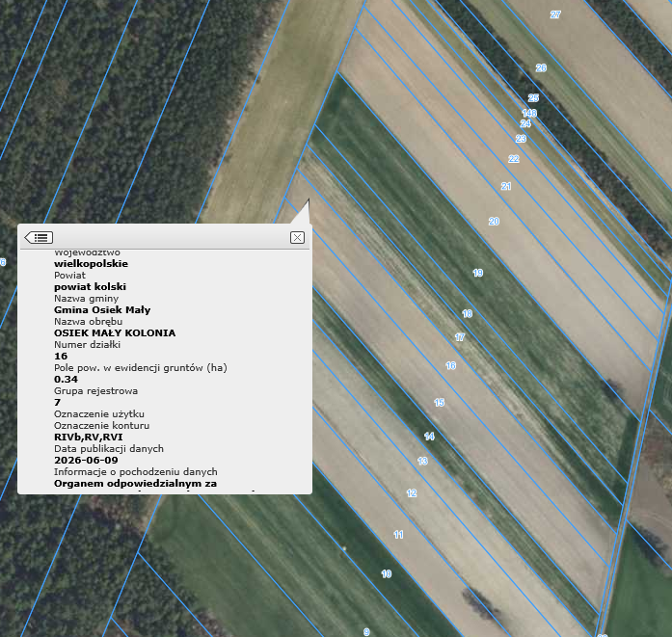
Task: Click the publication date 2026-06-09
Action: point(86,460)
